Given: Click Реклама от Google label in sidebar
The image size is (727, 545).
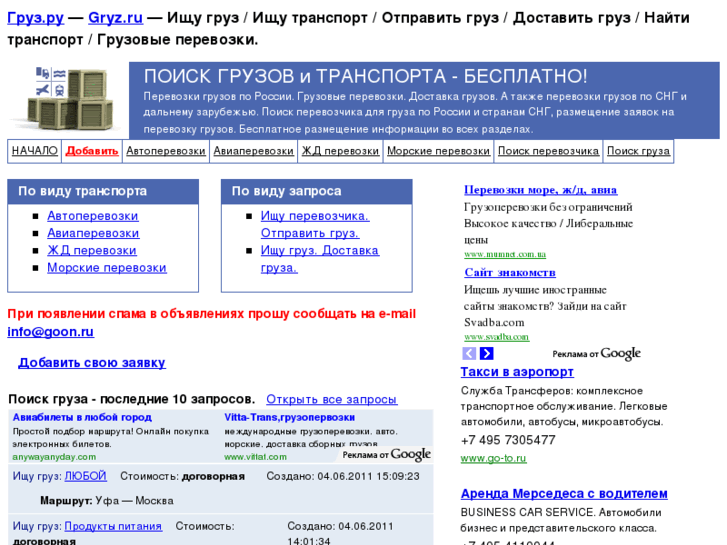Looking at the screenshot, I should point(596,353).
